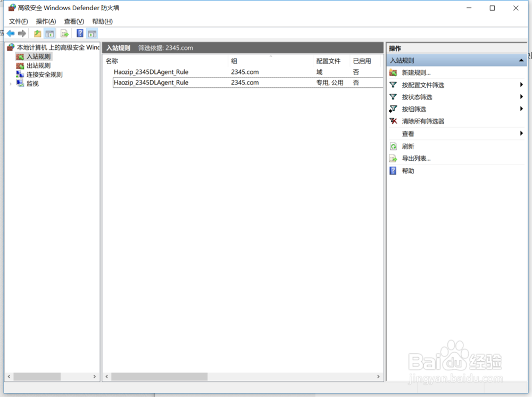Image resolution: width=532 pixels, height=397 pixels.
Task: Open the 按状态筛选 submenu arrow
Action: (521, 97)
